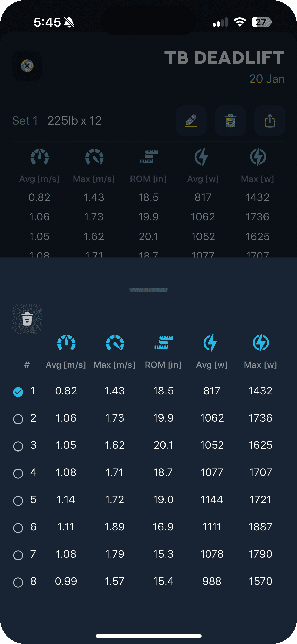This screenshot has width=297, height=644.
Task: Click the max velocity gauge icon in the sheet
Action: click(115, 343)
